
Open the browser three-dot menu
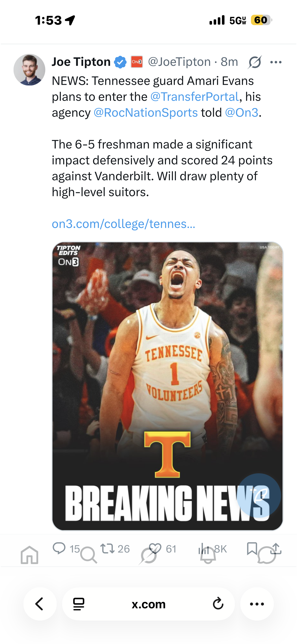[x=257, y=604]
